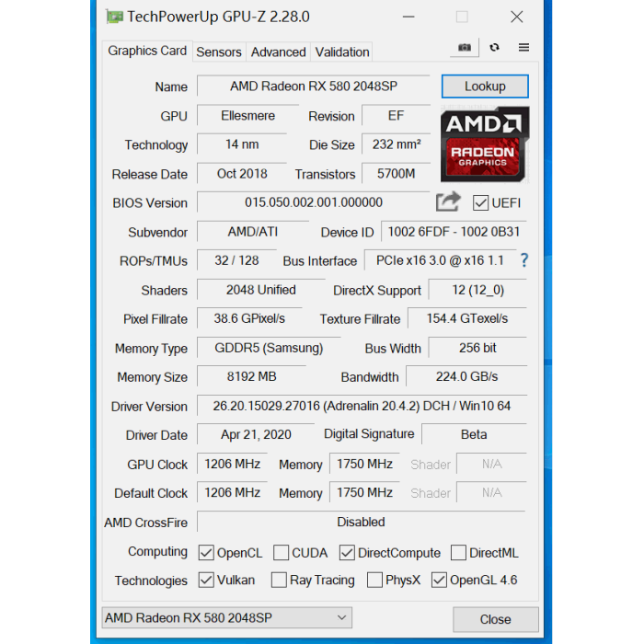
Task: Close the window with the X button
Action: [x=517, y=17]
